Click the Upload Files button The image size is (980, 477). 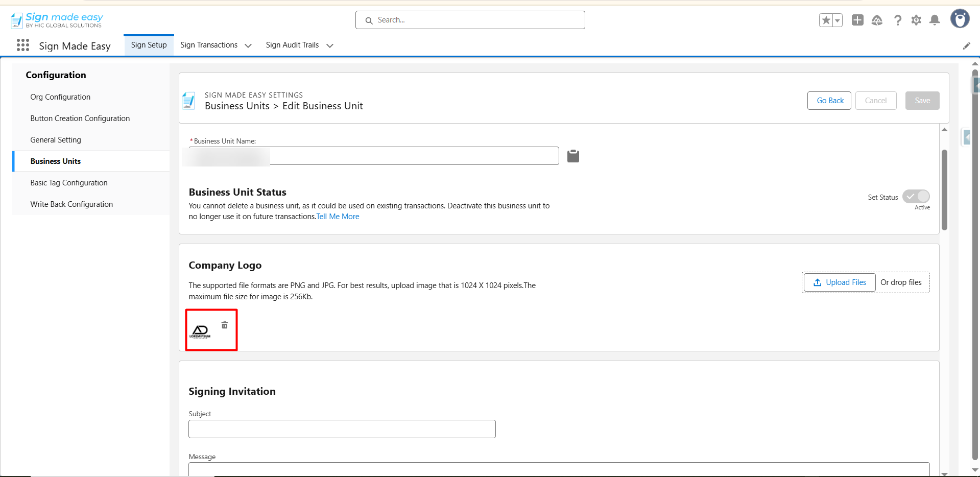point(840,282)
